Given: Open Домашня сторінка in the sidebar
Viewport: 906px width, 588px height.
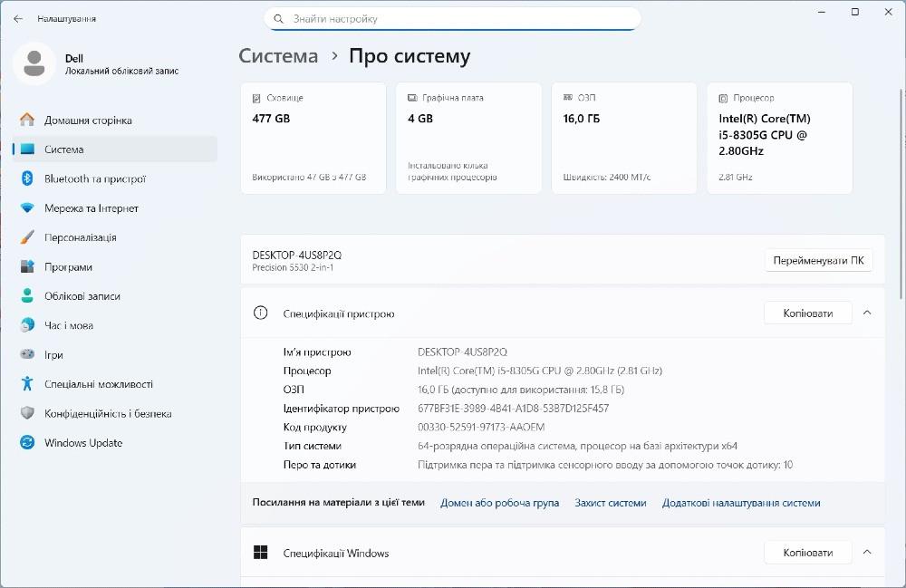Looking at the screenshot, I should coord(115,120).
